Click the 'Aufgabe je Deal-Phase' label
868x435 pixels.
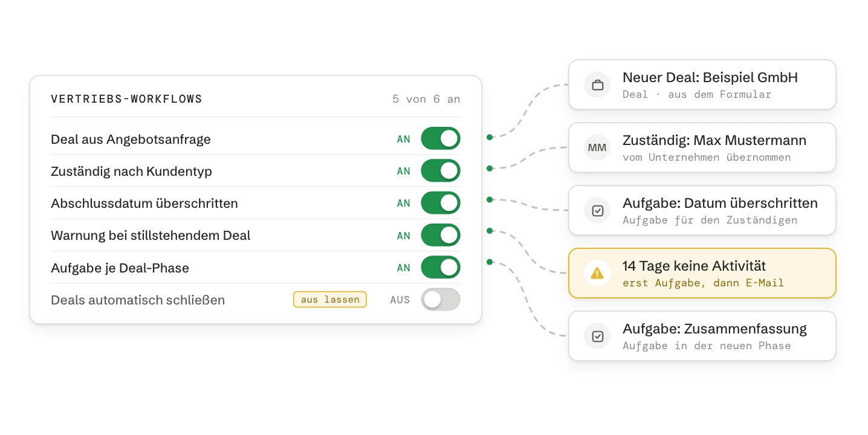coord(120,268)
